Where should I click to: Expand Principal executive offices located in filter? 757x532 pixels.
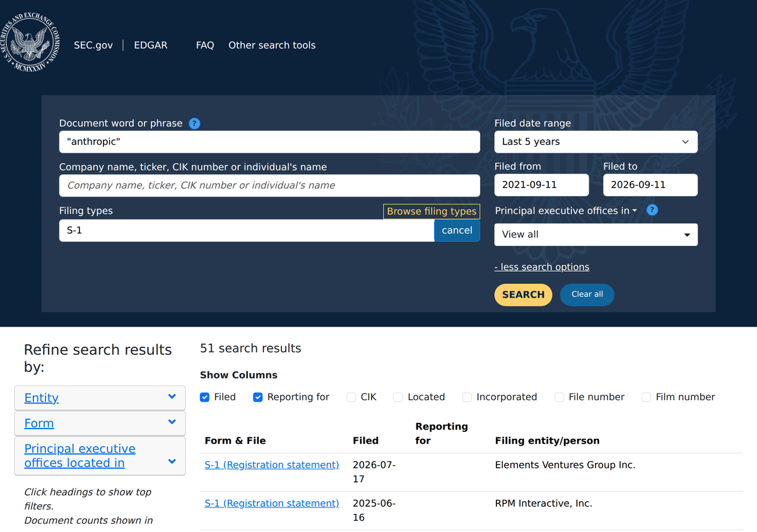point(100,456)
